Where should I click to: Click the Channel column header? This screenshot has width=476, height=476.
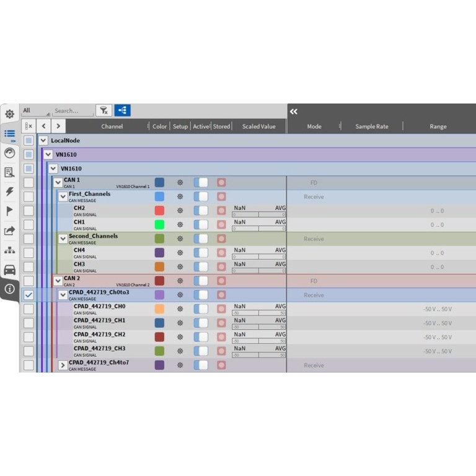pos(112,126)
